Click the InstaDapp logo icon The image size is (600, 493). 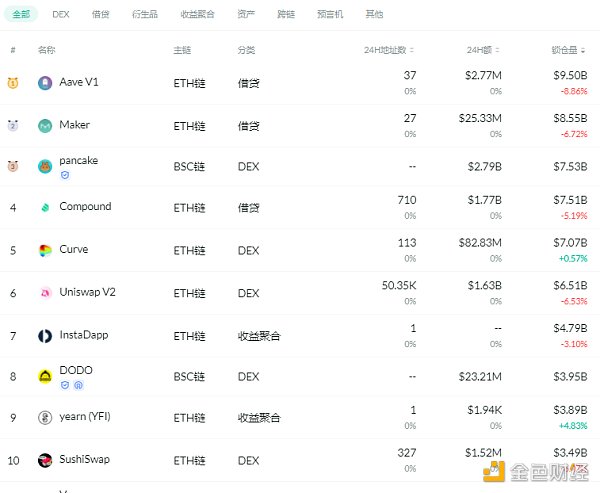(x=45, y=336)
